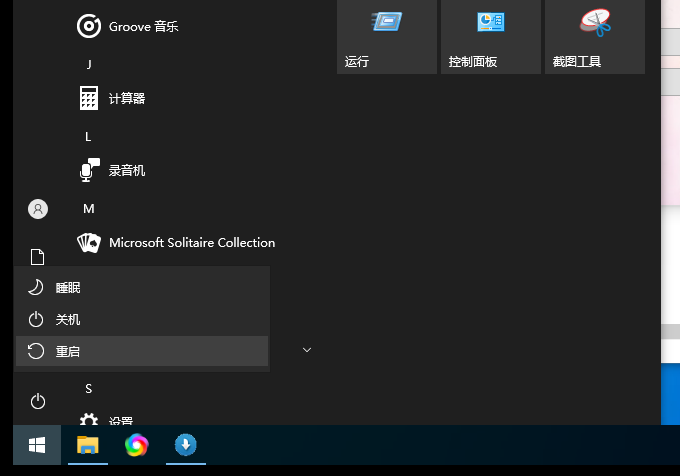Click the Power button icon
The image size is (680, 476).
[38, 401]
